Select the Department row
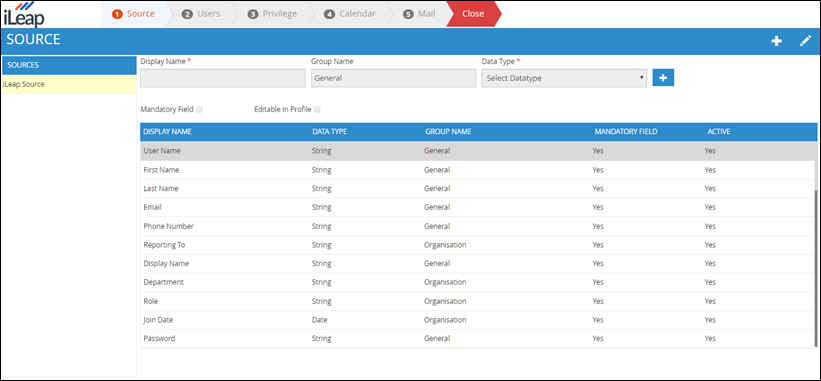Image resolution: width=821 pixels, height=381 pixels. (479, 282)
